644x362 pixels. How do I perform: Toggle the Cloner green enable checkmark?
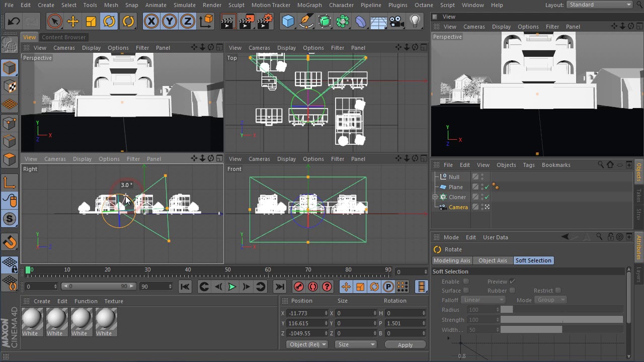point(487,197)
